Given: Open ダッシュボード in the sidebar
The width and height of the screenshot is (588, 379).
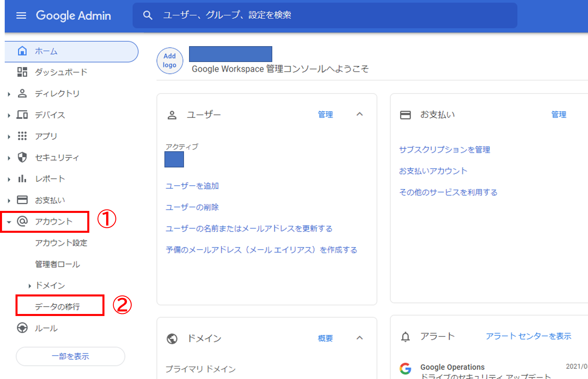Looking at the screenshot, I should (x=61, y=72).
